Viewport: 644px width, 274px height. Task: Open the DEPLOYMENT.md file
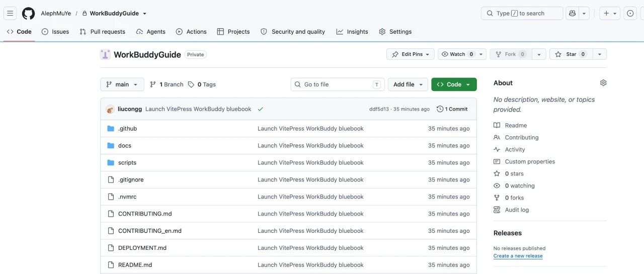(x=142, y=248)
